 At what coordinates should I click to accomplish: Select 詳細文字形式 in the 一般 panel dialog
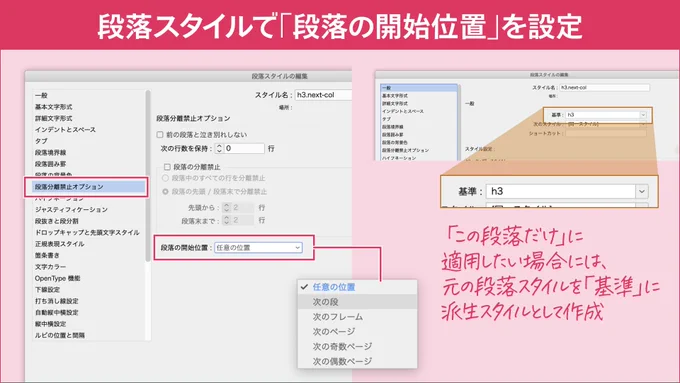[x=395, y=103]
